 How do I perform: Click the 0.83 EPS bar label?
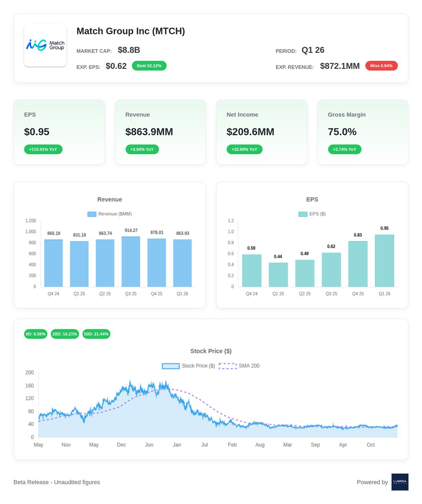(358, 235)
